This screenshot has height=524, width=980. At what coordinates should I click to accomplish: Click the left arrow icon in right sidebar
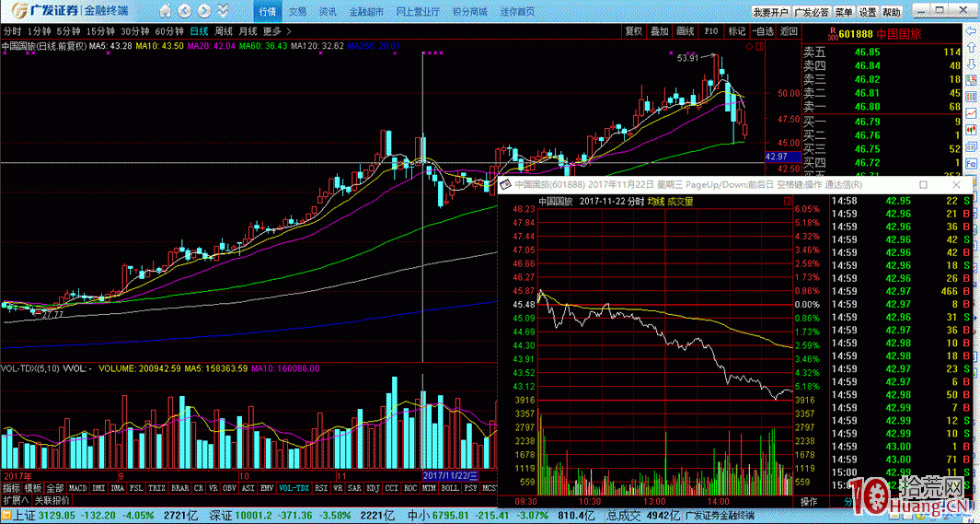971,31
